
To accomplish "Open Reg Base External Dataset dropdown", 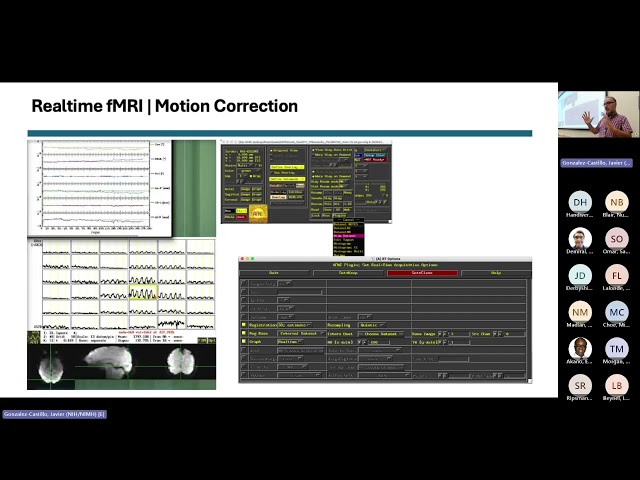I will (x=301, y=333).
